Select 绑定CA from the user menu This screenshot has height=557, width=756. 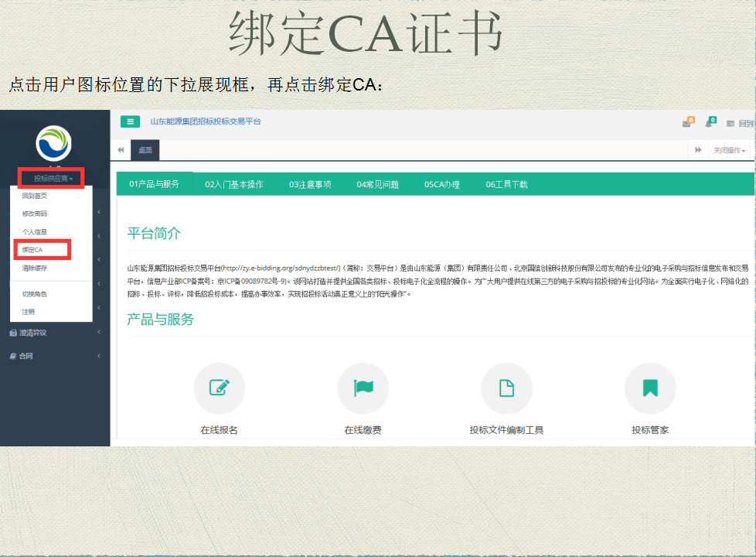tap(32, 250)
